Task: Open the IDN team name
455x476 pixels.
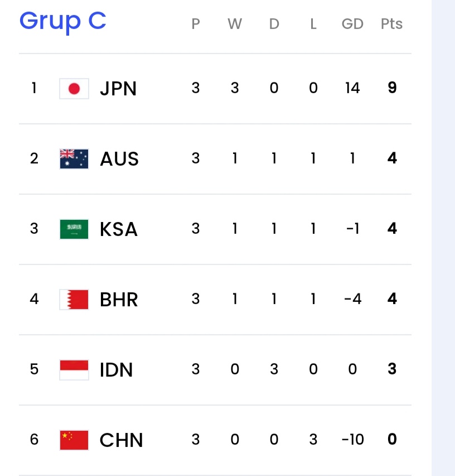Action: pos(116,370)
